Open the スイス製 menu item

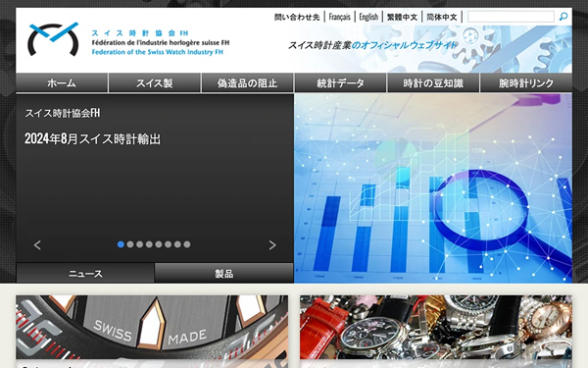155,83
